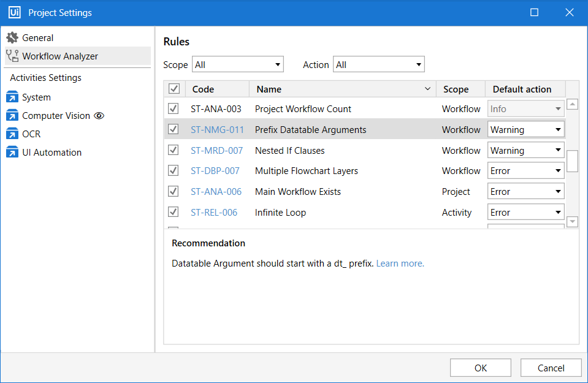Expand the Action filter dropdown
This screenshot has width=588, height=383.
pos(378,64)
